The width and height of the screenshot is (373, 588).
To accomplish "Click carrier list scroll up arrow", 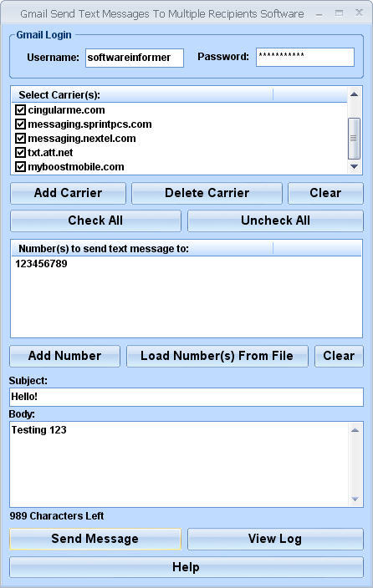I will (354, 94).
